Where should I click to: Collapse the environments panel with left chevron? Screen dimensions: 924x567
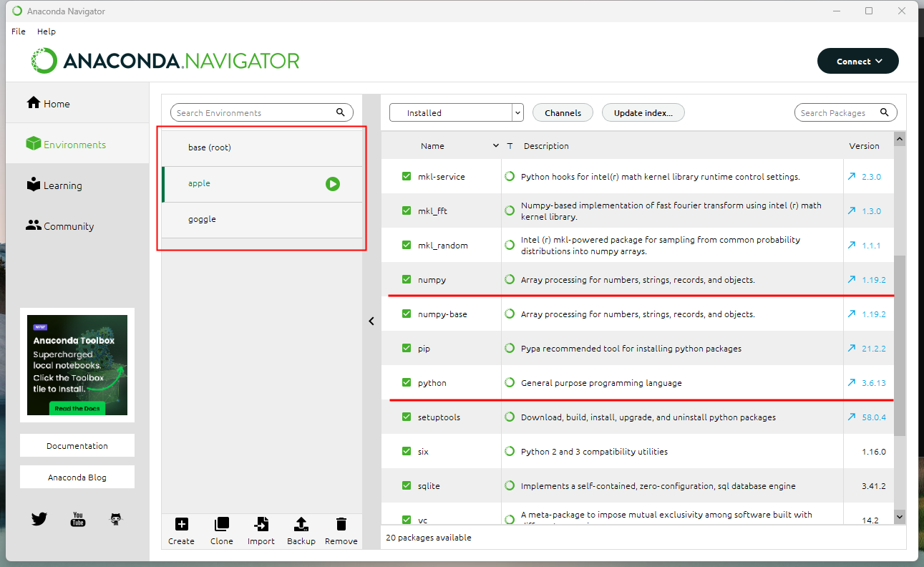pos(371,321)
